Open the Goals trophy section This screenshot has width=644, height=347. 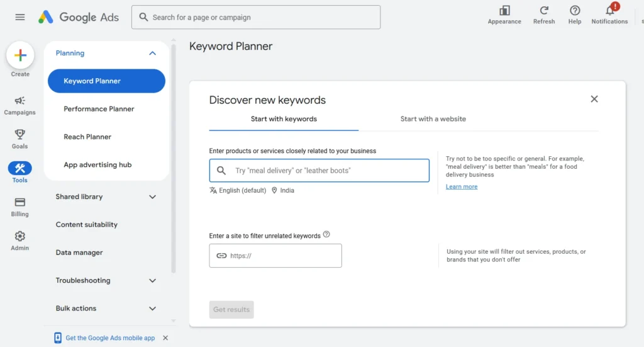coord(19,139)
